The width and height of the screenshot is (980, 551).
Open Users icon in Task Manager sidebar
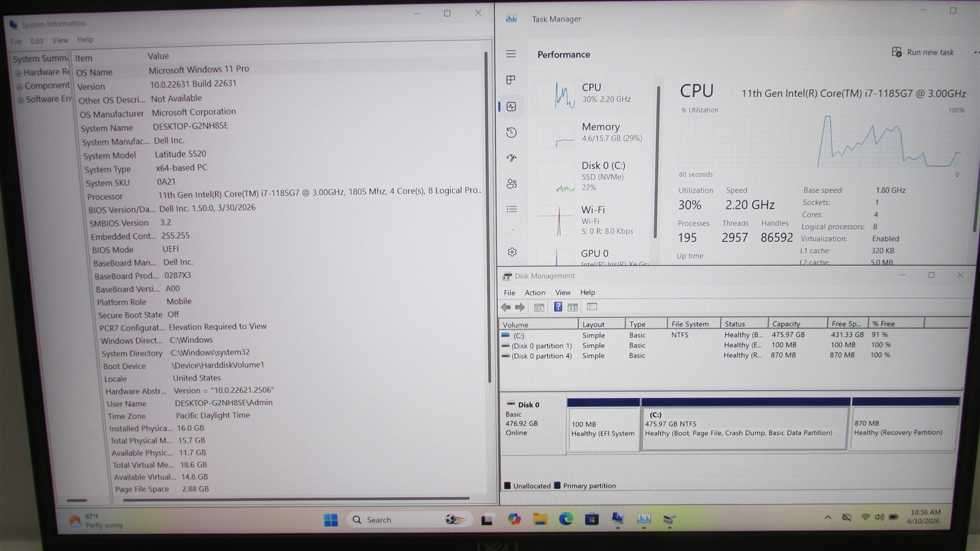(512, 184)
